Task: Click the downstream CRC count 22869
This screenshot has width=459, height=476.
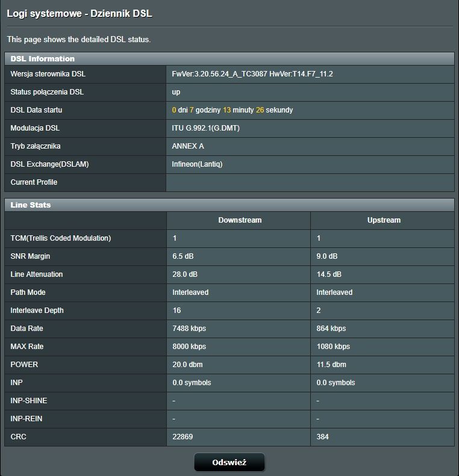Action: pos(183,437)
